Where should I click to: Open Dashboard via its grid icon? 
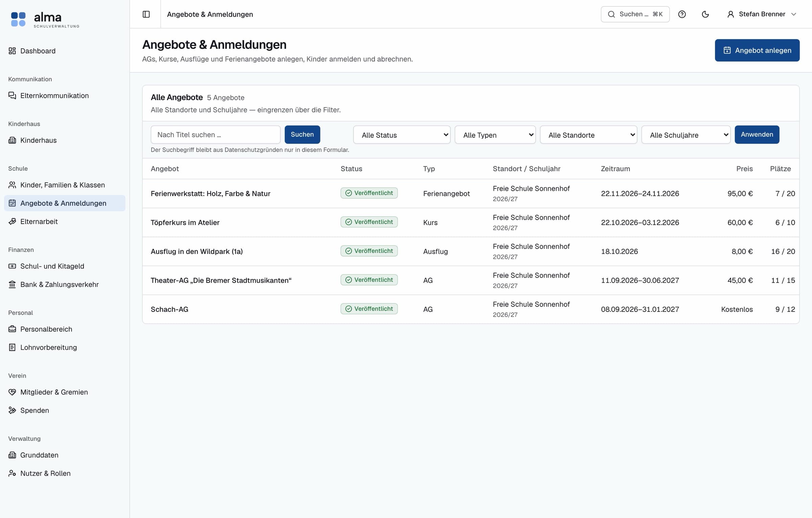[x=12, y=51]
